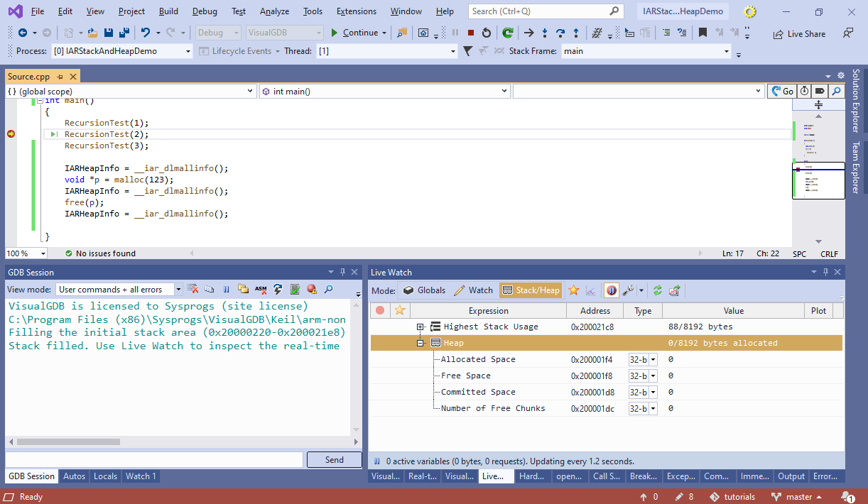Refresh the Live Watch values
This screenshot has width=868, height=504.
[x=658, y=290]
